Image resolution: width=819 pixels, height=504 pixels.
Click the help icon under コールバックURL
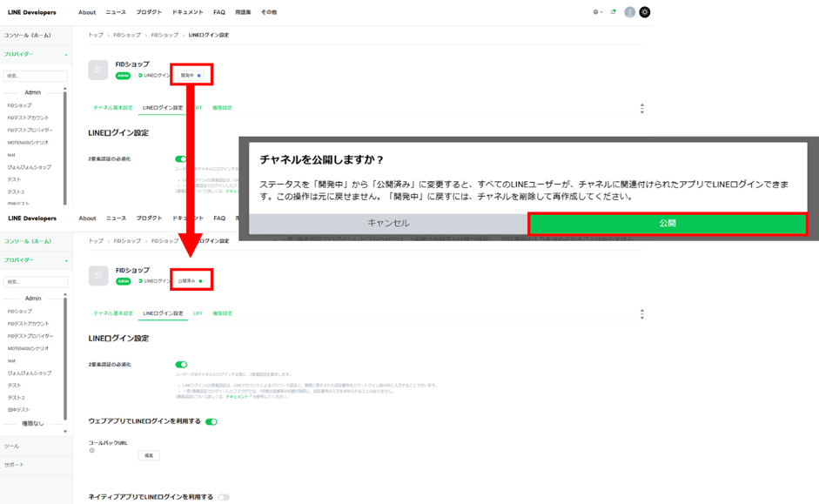91,451
